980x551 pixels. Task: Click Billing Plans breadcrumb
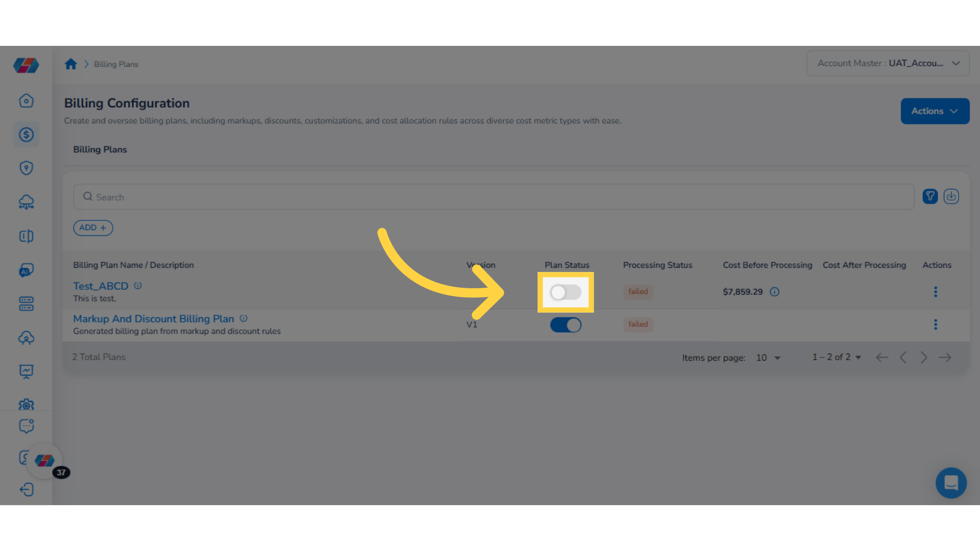116,64
